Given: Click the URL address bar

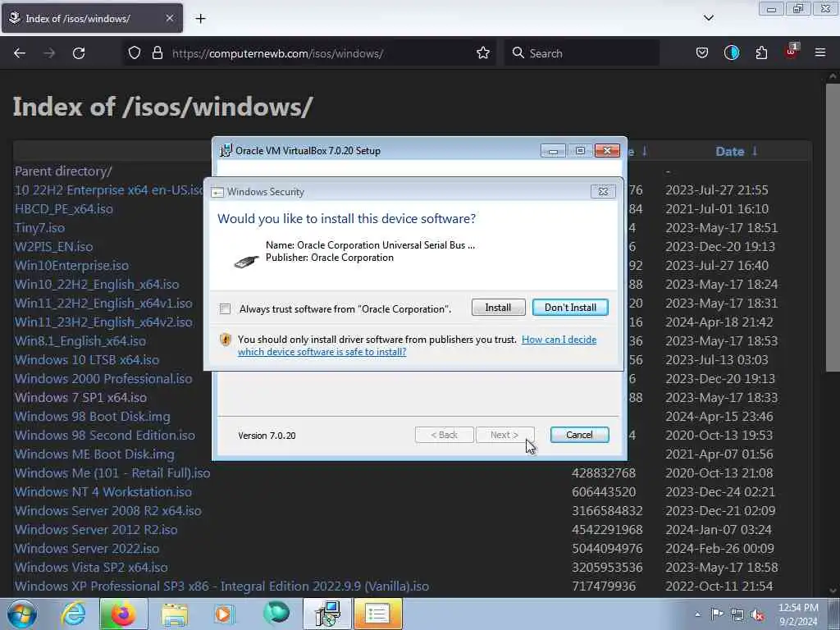Looking at the screenshot, I should click(309, 53).
